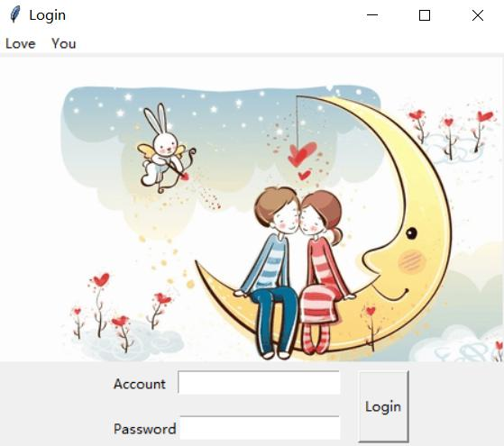Click the feather icon in title bar
The height and width of the screenshot is (446, 504).
[14, 14]
